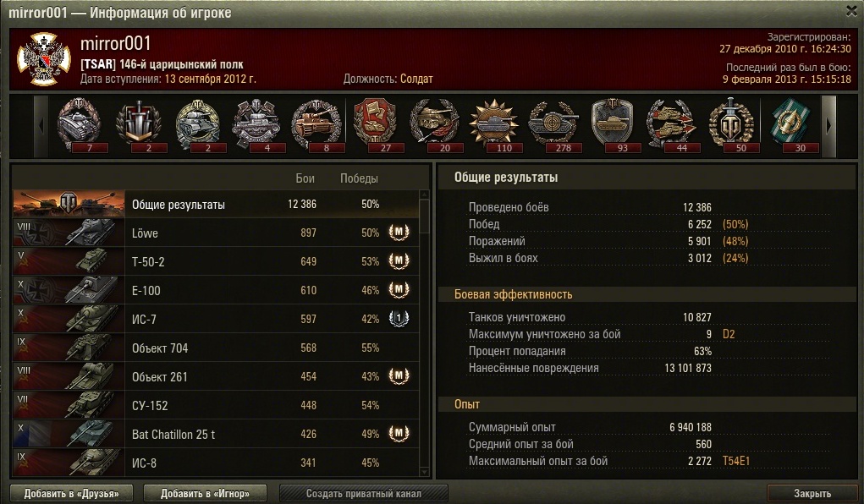
Task: Click the mastery badge on the Löwe row
Action: tap(399, 233)
